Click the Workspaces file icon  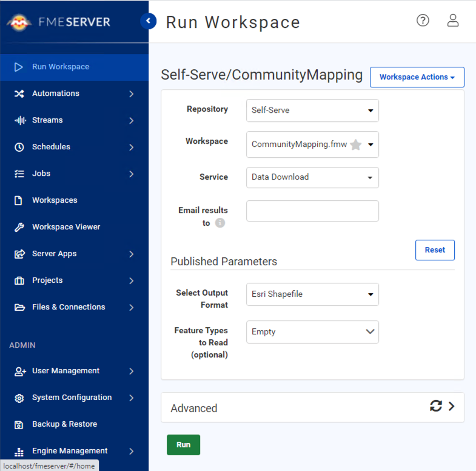[x=18, y=200]
